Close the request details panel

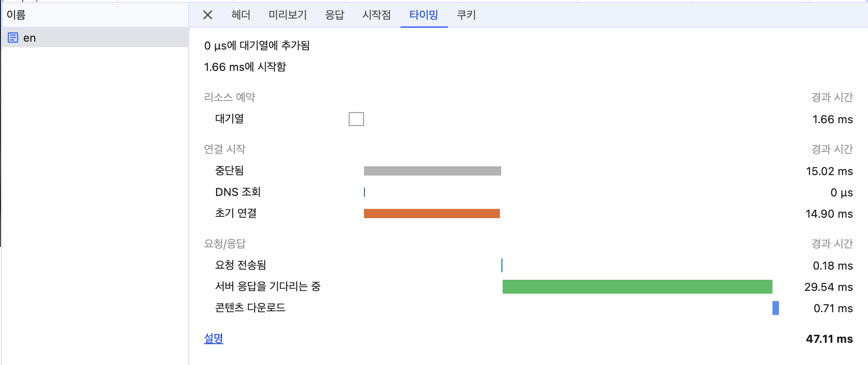tap(208, 15)
